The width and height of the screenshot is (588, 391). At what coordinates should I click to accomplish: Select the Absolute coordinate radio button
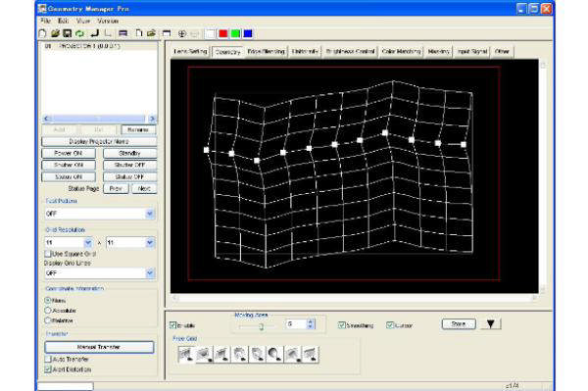(x=48, y=311)
